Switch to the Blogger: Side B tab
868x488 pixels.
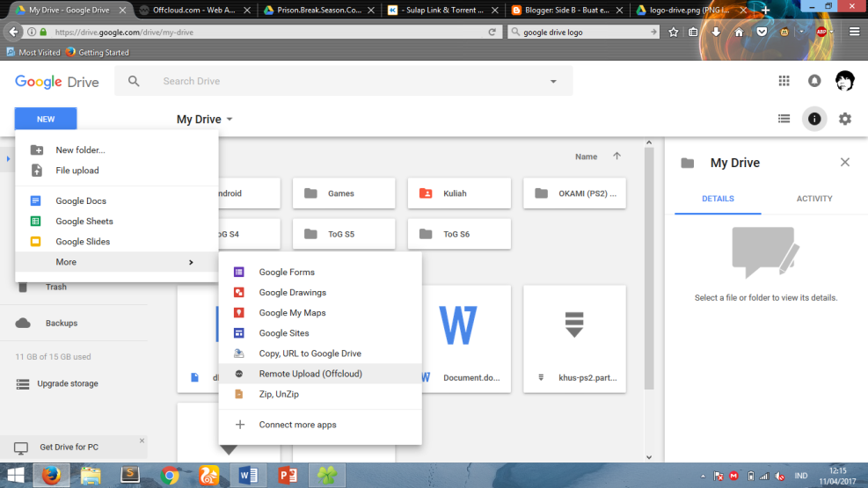tap(566, 10)
